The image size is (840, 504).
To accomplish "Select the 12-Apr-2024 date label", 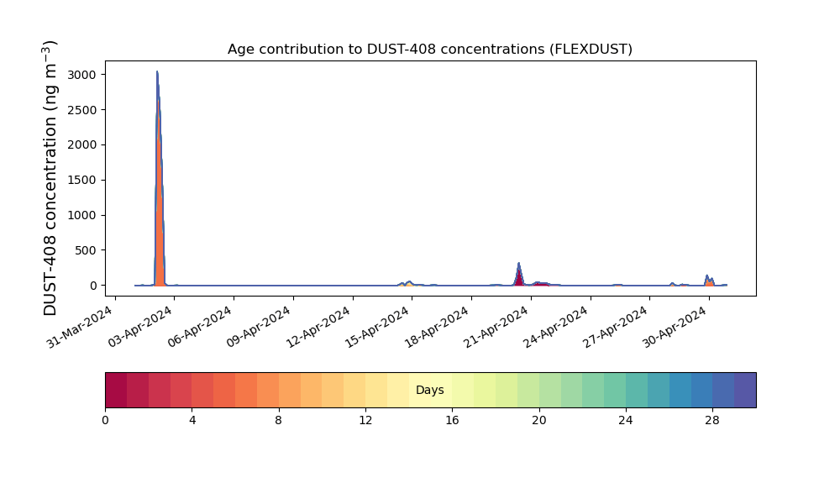I will coord(318,326).
